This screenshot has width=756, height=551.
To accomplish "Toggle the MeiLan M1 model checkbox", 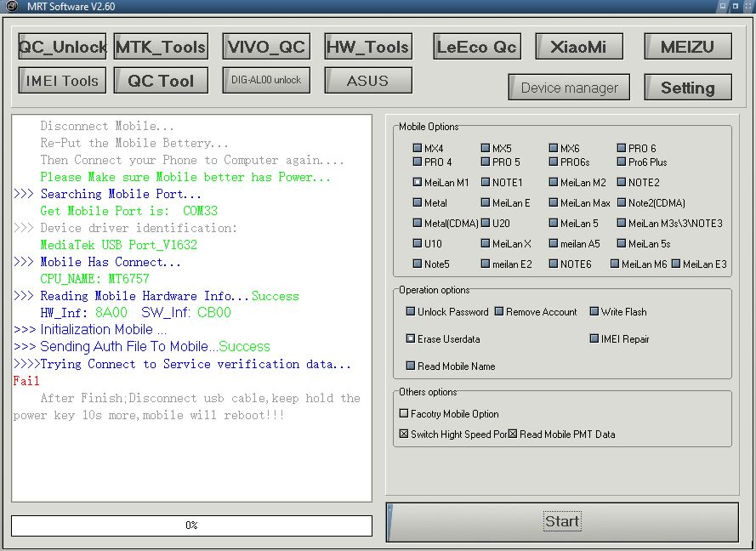I will (x=418, y=182).
